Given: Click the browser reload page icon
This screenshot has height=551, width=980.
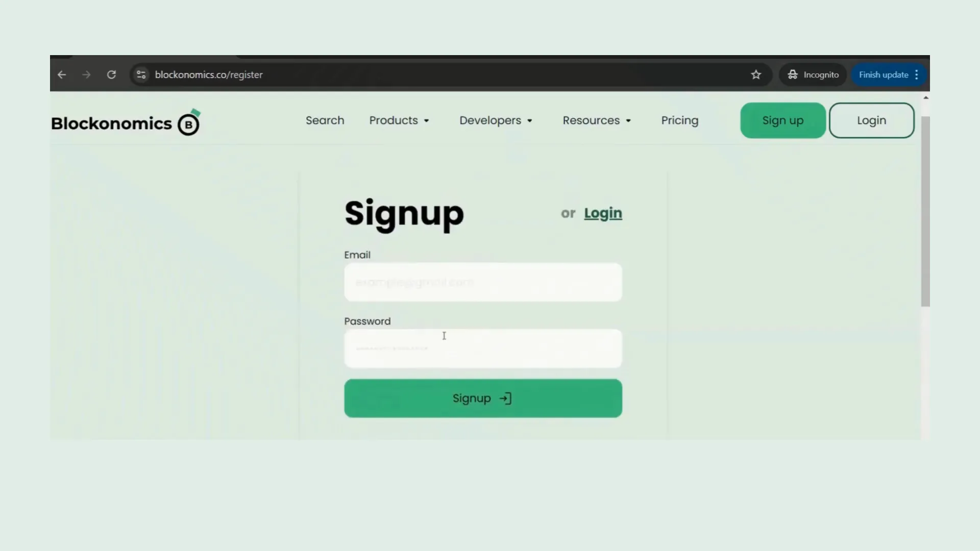Looking at the screenshot, I should [x=112, y=74].
